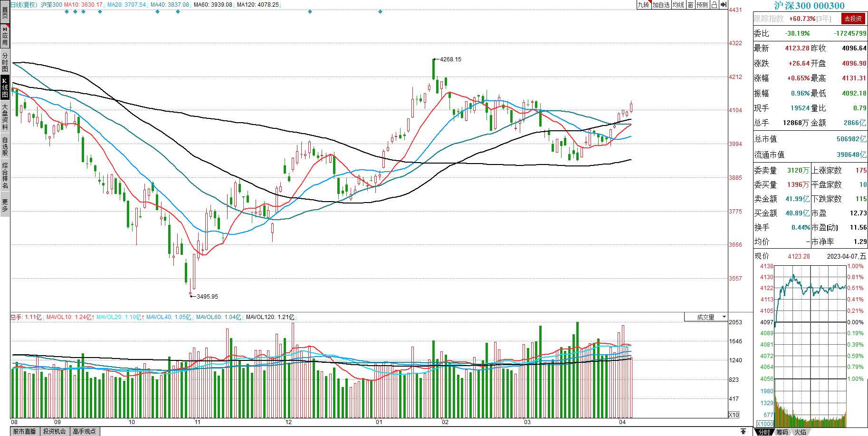Switch to the 分时图 sidebar tab
The image size is (868, 436).
[5, 62]
